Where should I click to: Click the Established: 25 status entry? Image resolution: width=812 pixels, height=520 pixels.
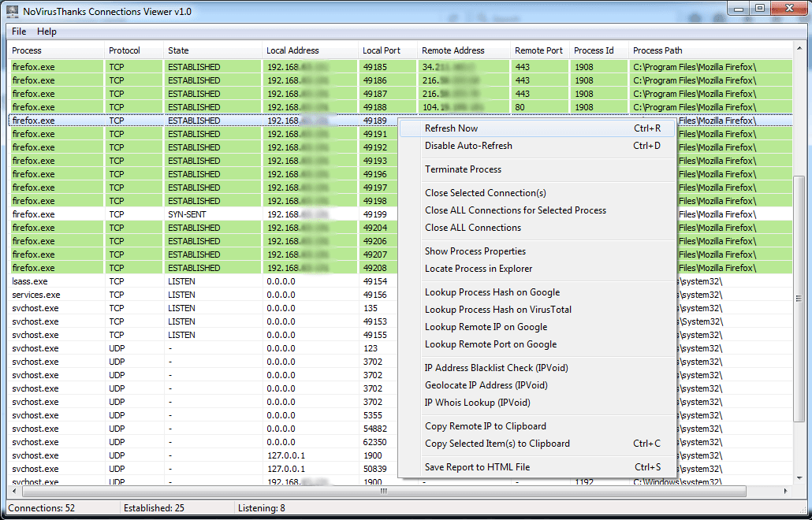coord(154,508)
